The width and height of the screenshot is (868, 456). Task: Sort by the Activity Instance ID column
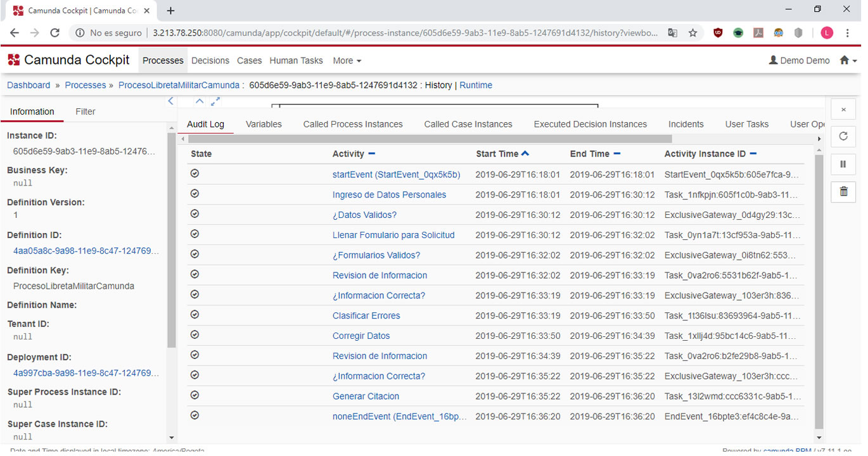tap(711, 154)
